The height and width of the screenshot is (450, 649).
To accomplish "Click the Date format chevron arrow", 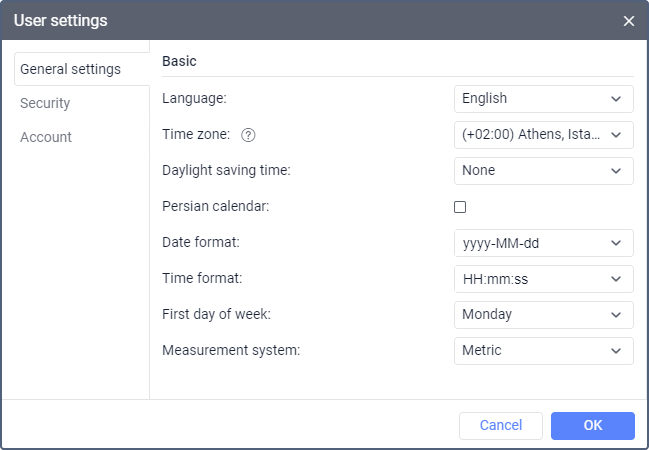I will click(616, 243).
